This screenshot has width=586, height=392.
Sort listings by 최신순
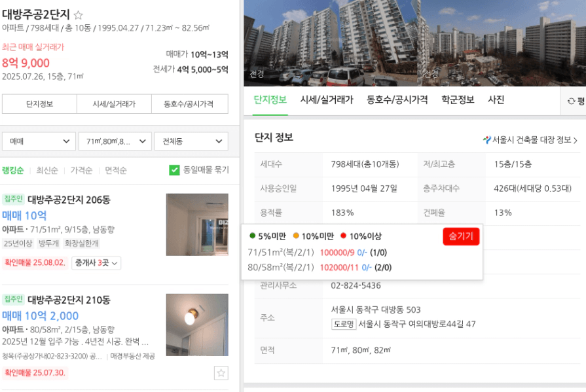(x=47, y=170)
